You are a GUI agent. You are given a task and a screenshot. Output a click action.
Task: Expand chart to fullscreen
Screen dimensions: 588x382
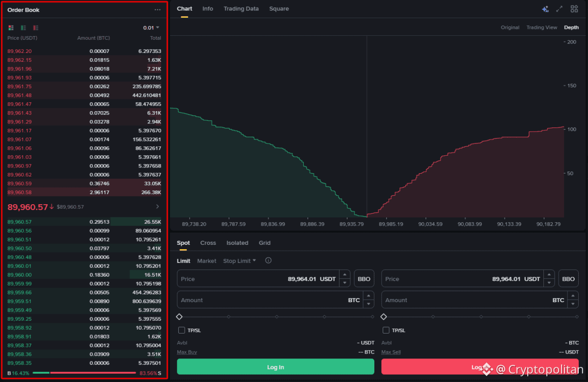(x=560, y=9)
